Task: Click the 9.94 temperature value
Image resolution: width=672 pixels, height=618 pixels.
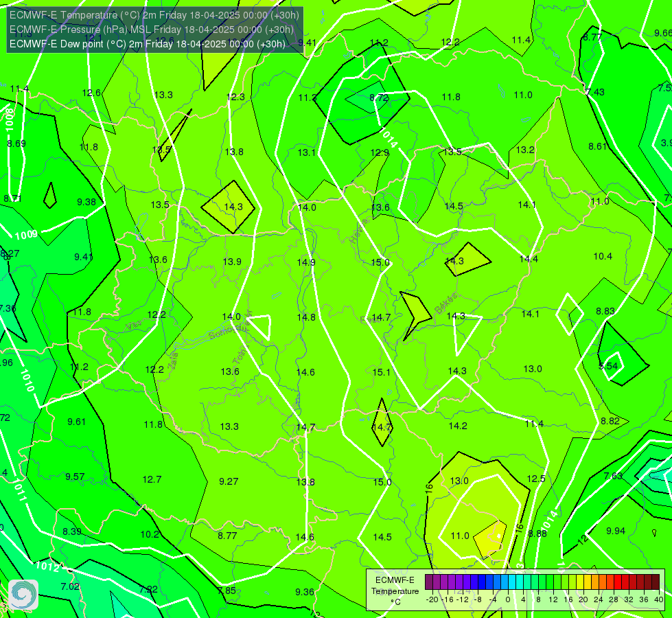Action: (x=616, y=531)
